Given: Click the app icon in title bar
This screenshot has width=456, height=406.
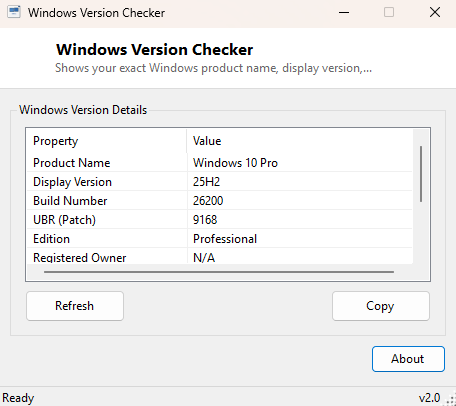Looking at the screenshot, I should click(x=14, y=12).
